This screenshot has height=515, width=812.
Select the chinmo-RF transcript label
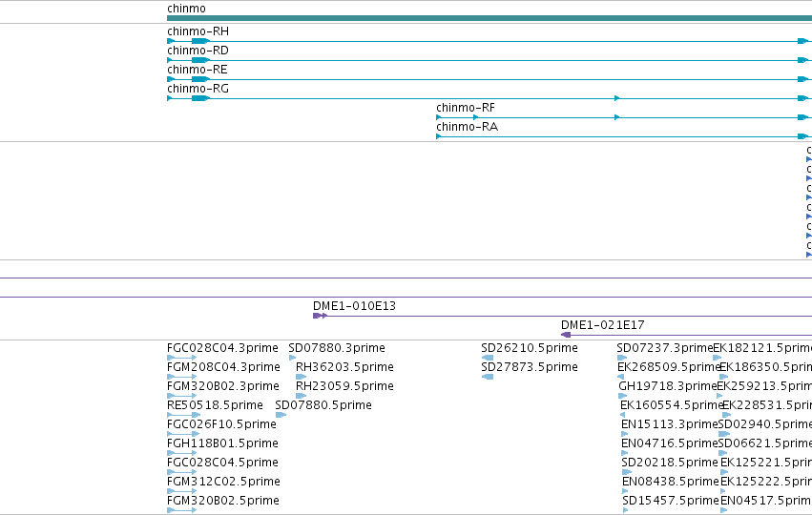point(466,108)
